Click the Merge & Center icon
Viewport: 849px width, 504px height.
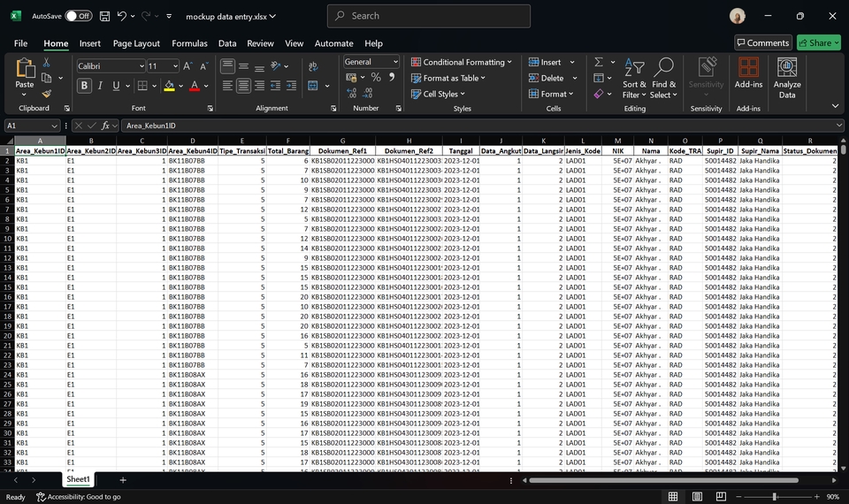pos(313,86)
